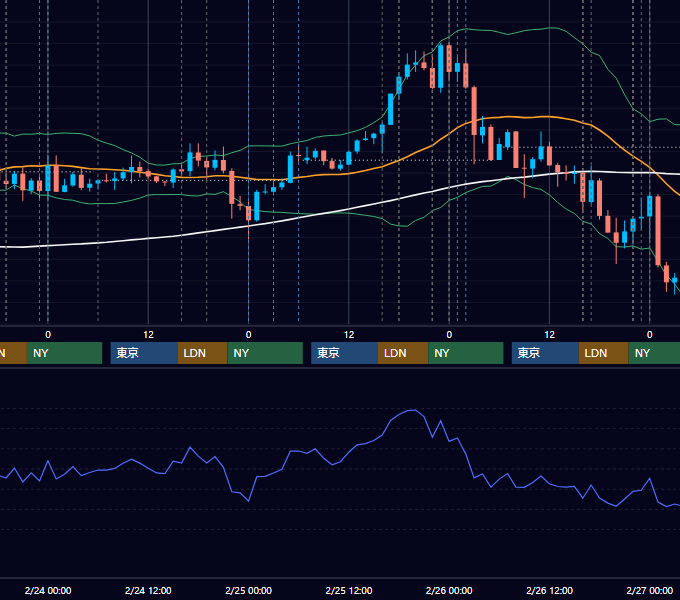This screenshot has width=680, height=600.
Task: Select the 東京 session block on 2/24
Action: [144, 353]
